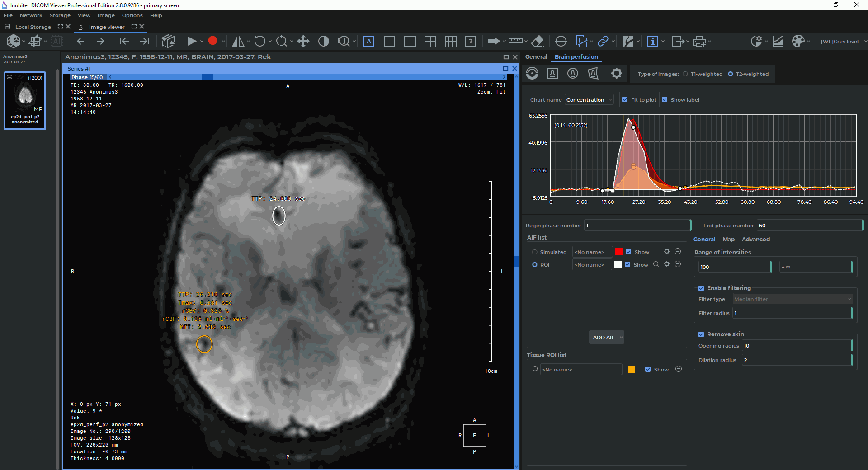Disable the Enable filtering checkbox

tap(701, 288)
